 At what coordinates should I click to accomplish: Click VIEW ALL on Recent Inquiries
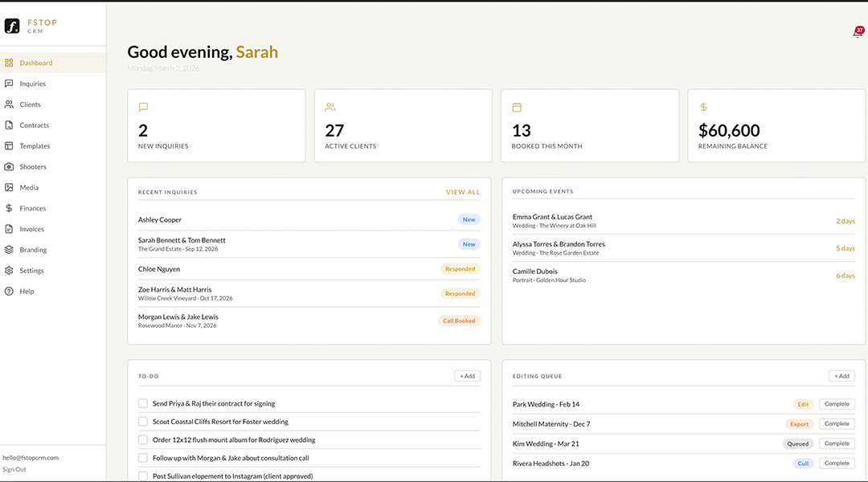pyautogui.click(x=463, y=192)
